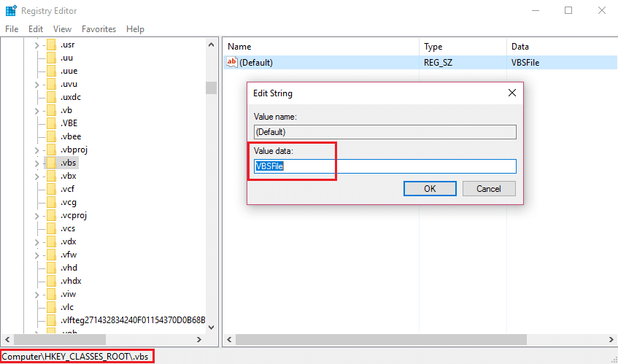Open the View menu

[x=62, y=29]
